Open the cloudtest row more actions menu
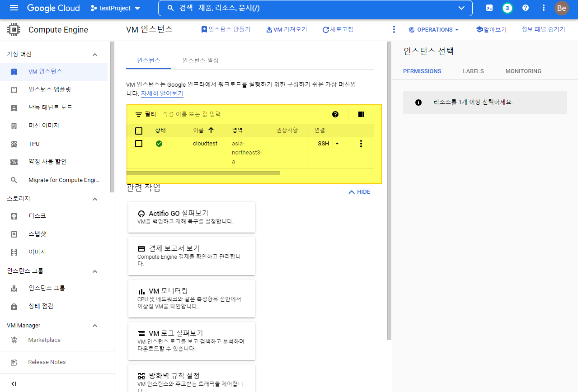 [x=361, y=144]
